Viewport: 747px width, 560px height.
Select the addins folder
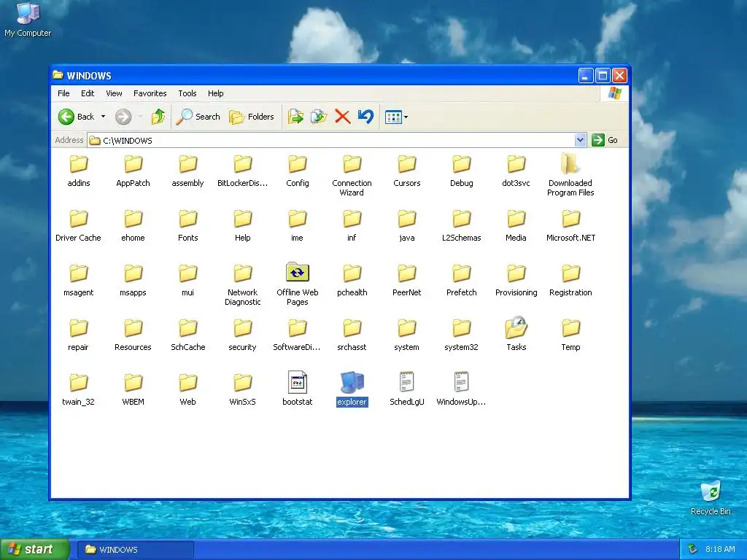click(x=79, y=163)
